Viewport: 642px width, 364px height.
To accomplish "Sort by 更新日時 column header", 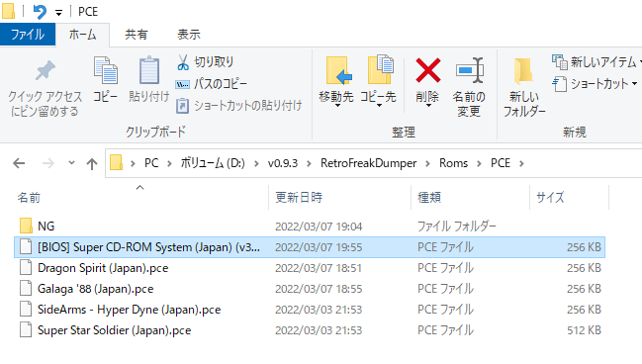I will 299,198.
